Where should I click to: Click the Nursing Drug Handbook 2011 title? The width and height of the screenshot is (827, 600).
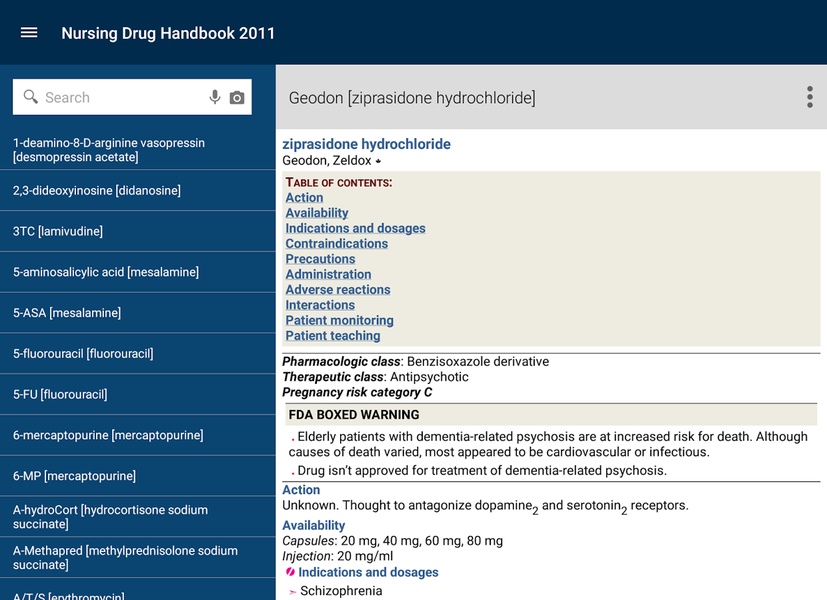pos(168,33)
